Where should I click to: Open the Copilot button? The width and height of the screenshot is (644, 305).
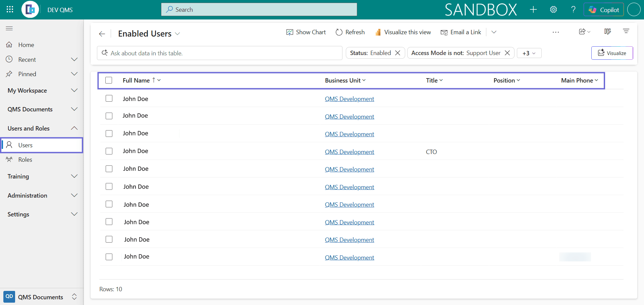pyautogui.click(x=604, y=9)
